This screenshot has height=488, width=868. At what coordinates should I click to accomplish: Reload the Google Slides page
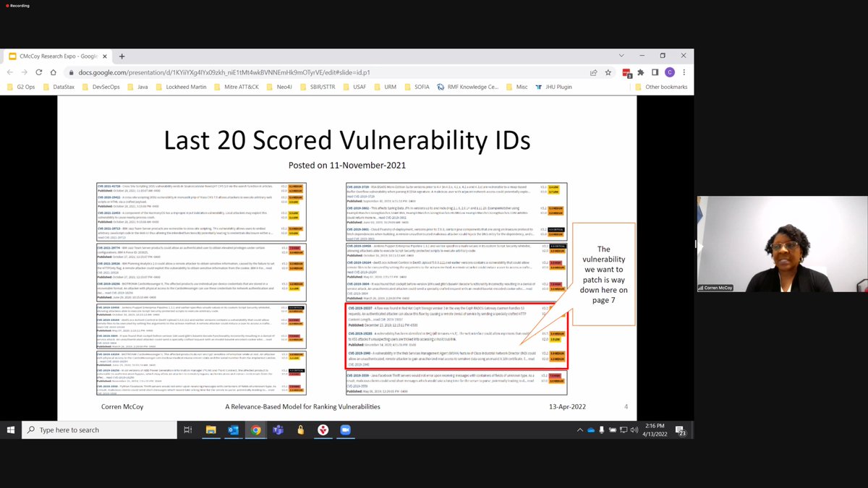pos(39,72)
